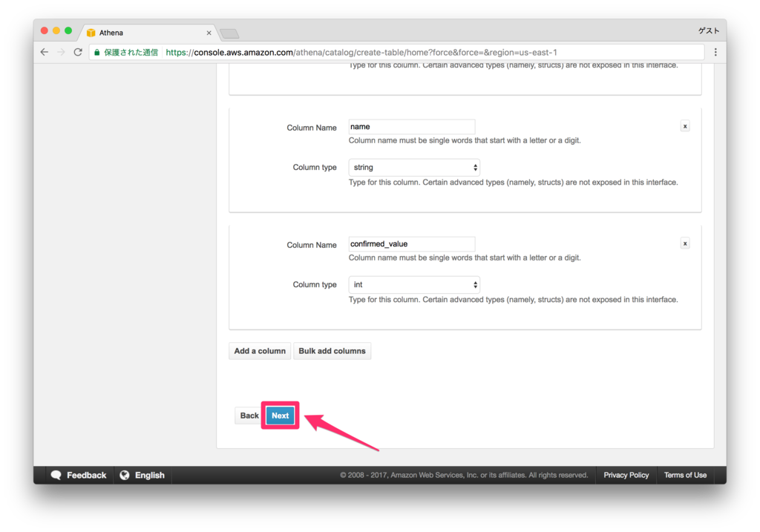Open the Privacy Policy link
The width and height of the screenshot is (760, 532).
click(x=626, y=476)
